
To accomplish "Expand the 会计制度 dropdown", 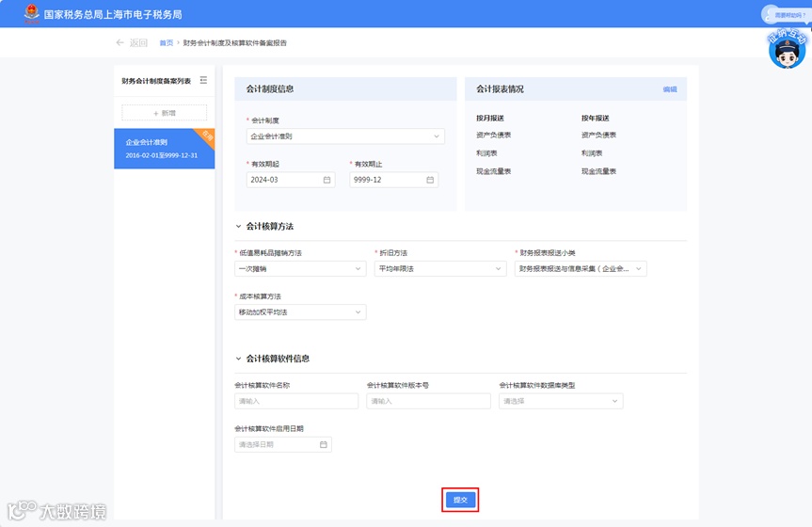I will click(x=345, y=136).
